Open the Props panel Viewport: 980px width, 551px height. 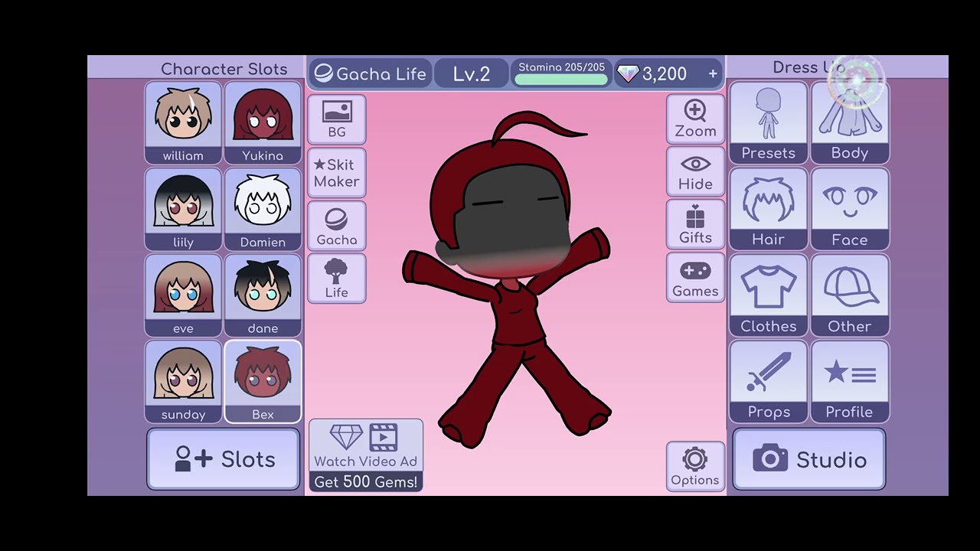point(769,382)
